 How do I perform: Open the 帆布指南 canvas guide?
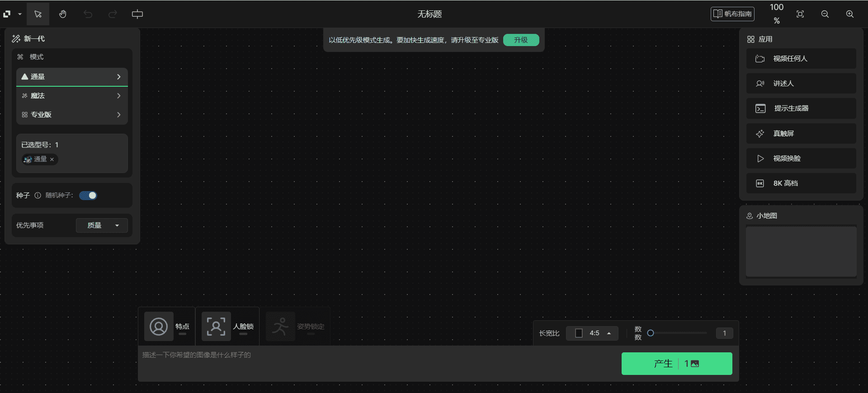pyautogui.click(x=732, y=14)
